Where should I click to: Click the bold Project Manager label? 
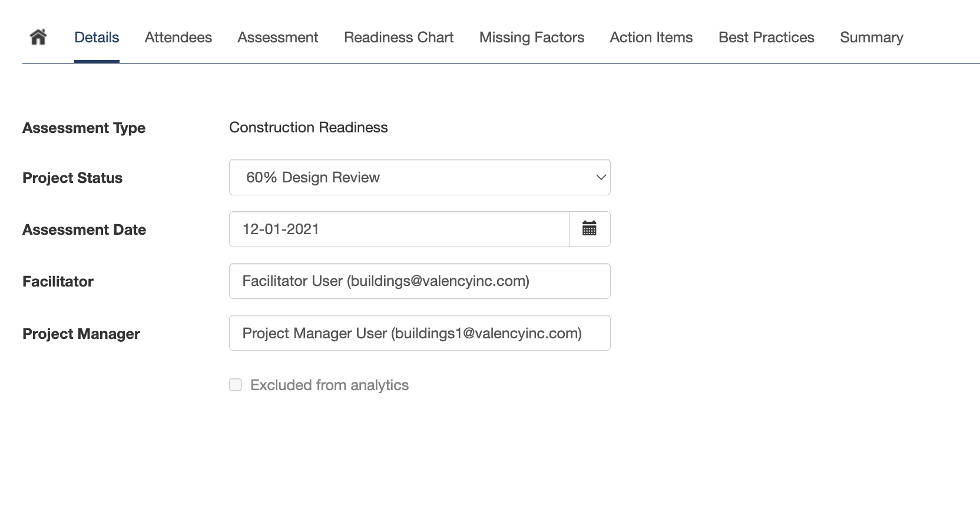[x=81, y=334]
